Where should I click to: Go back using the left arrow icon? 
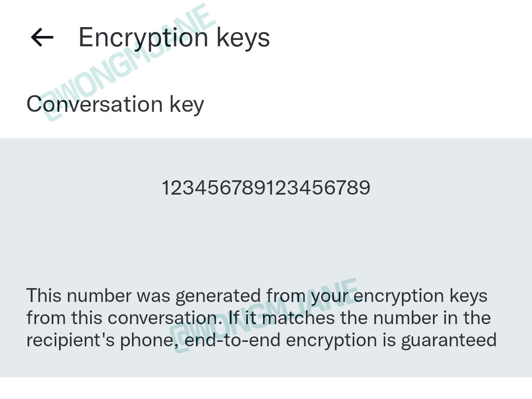[x=42, y=37]
